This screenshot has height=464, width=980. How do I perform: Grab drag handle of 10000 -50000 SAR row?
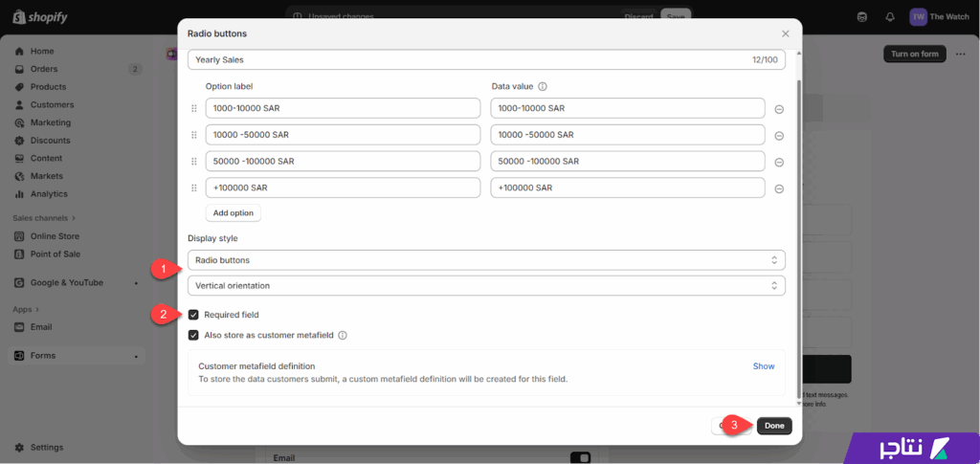pos(194,135)
